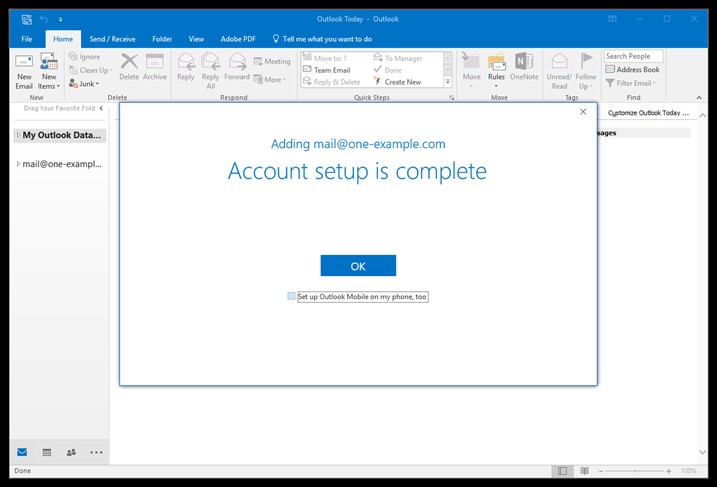Switch to People view icon
This screenshot has height=487, width=717.
[x=71, y=452]
